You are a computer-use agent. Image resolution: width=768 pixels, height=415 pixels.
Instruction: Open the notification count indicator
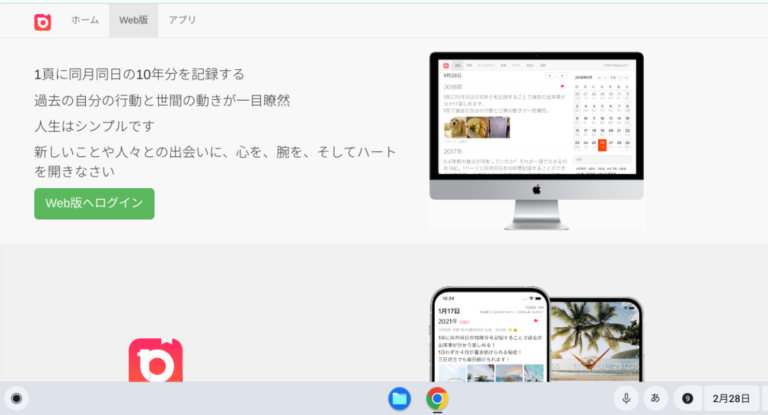tap(688, 398)
